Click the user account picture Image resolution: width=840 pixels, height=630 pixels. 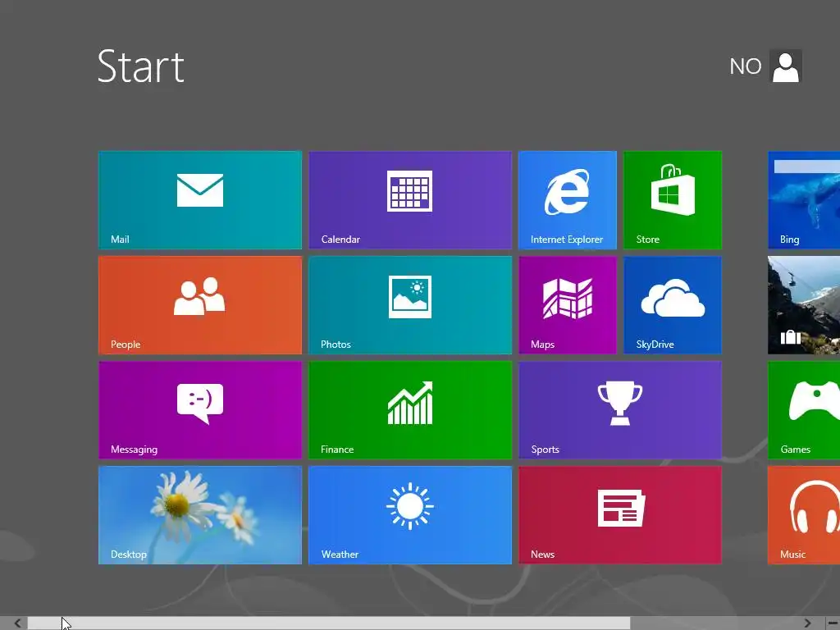(786, 66)
